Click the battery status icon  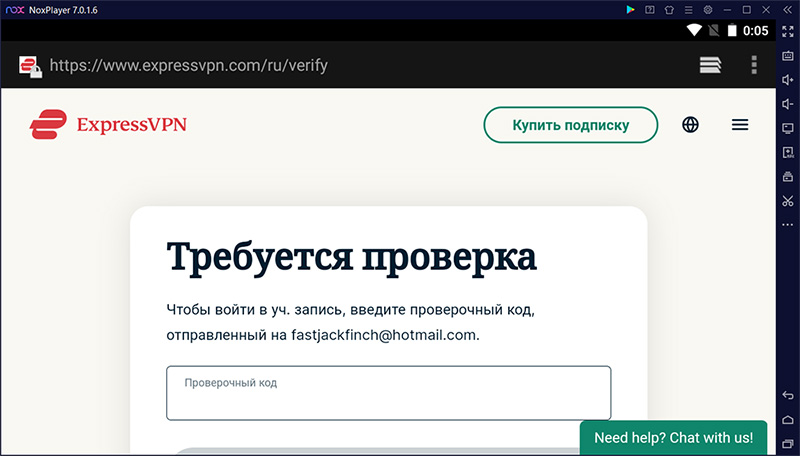[x=732, y=31]
